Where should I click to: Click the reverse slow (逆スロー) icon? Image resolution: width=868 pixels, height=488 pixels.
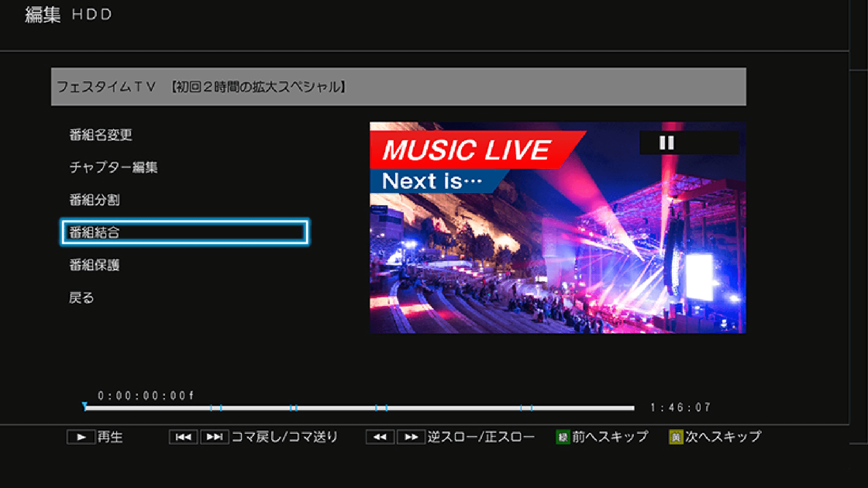click(x=380, y=437)
